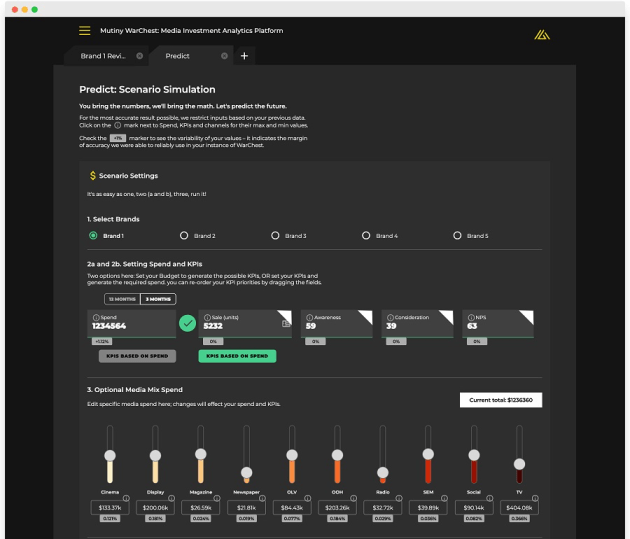Add a new tab with plus icon
The width and height of the screenshot is (630, 539).
point(244,56)
